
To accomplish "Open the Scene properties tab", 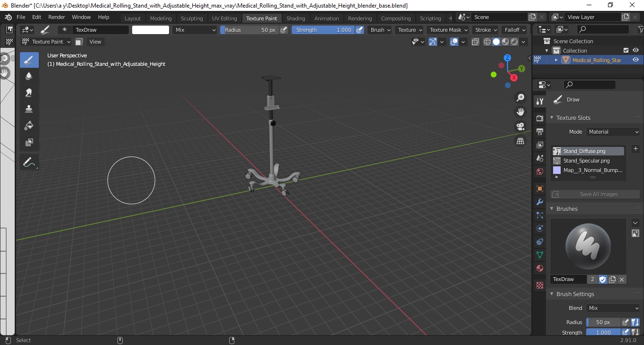I will (x=539, y=158).
